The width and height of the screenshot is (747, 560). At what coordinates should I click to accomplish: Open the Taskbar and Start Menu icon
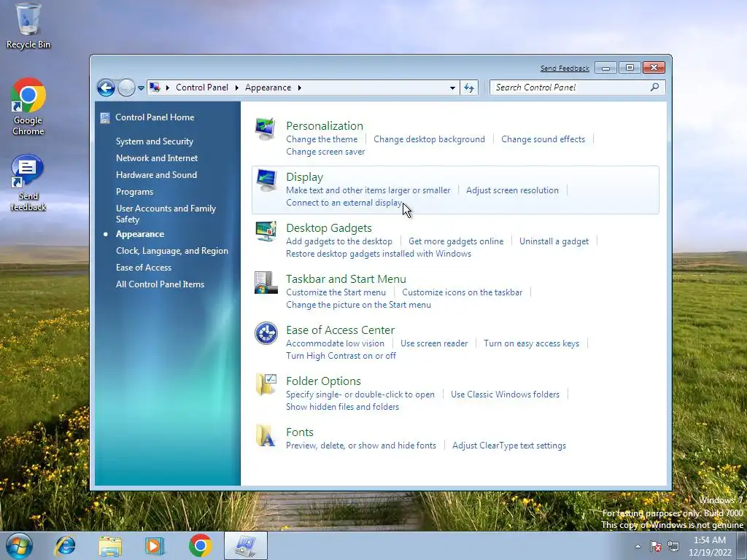coord(266,282)
